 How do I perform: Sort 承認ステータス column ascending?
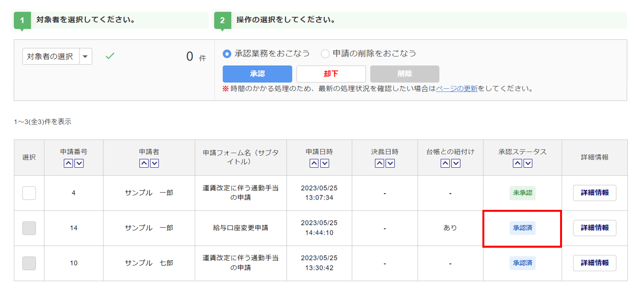[x=517, y=163]
